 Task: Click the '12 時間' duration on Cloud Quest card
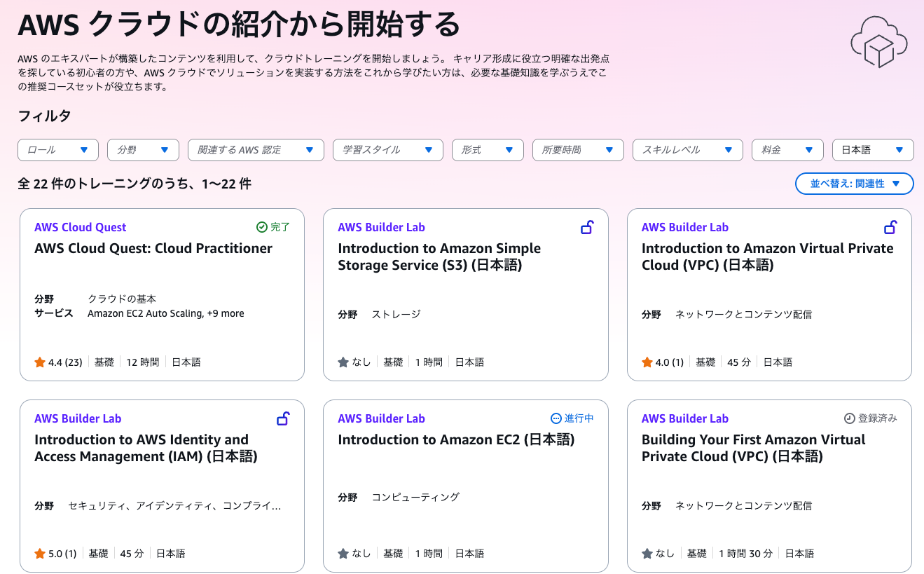pos(143,362)
